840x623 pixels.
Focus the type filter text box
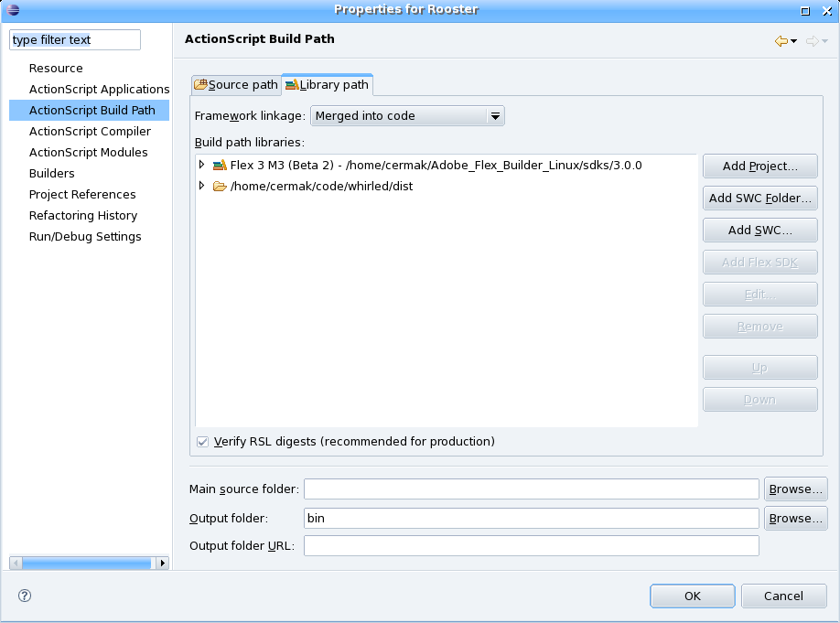click(75, 40)
